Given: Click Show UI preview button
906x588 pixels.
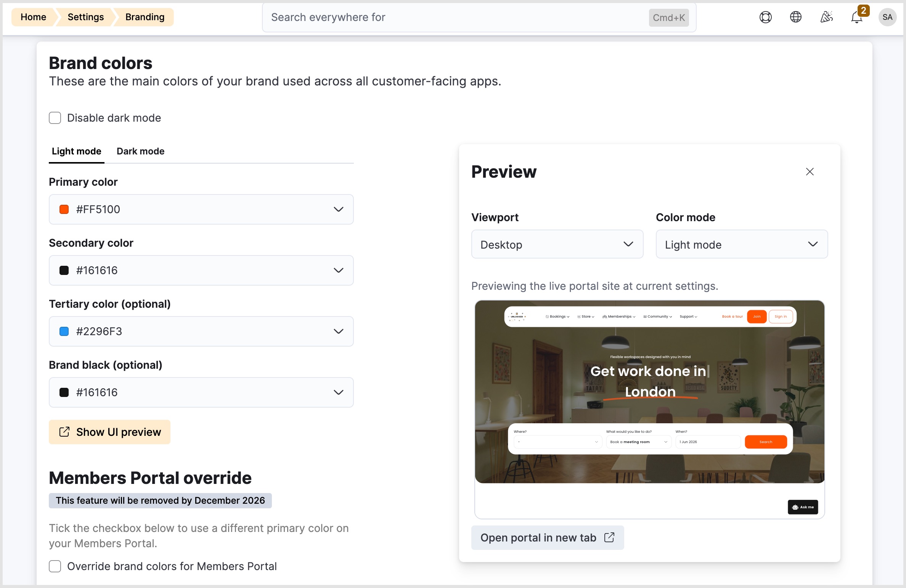Looking at the screenshot, I should coord(109,432).
